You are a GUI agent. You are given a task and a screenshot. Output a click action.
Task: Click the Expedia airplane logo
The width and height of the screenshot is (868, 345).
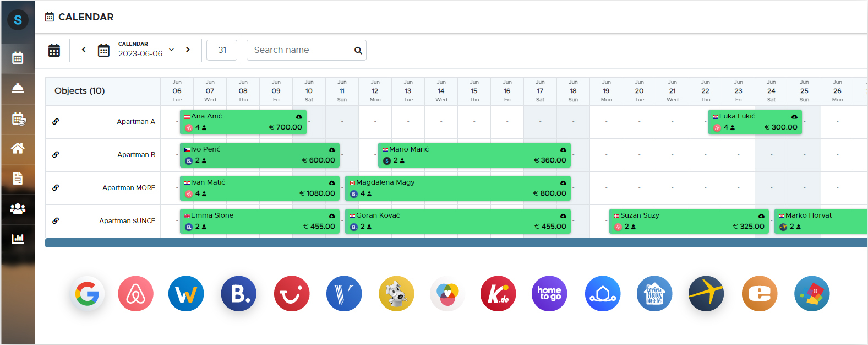706,294
